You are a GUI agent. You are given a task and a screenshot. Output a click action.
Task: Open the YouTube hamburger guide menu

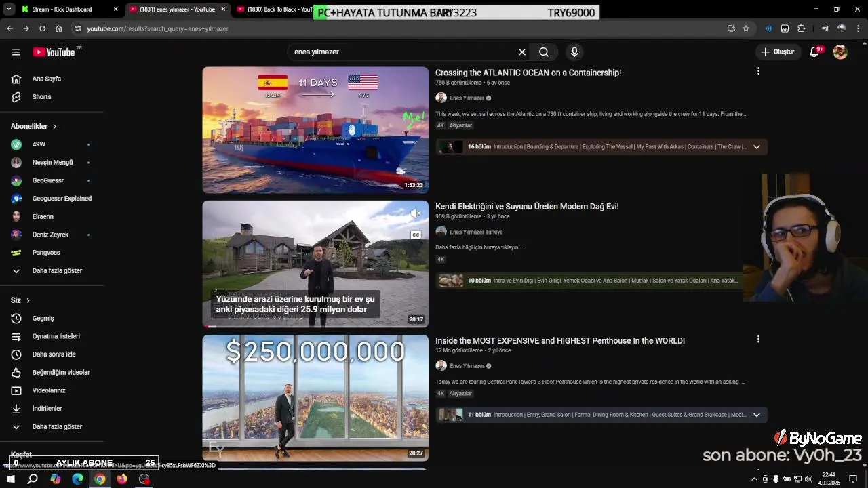16,52
